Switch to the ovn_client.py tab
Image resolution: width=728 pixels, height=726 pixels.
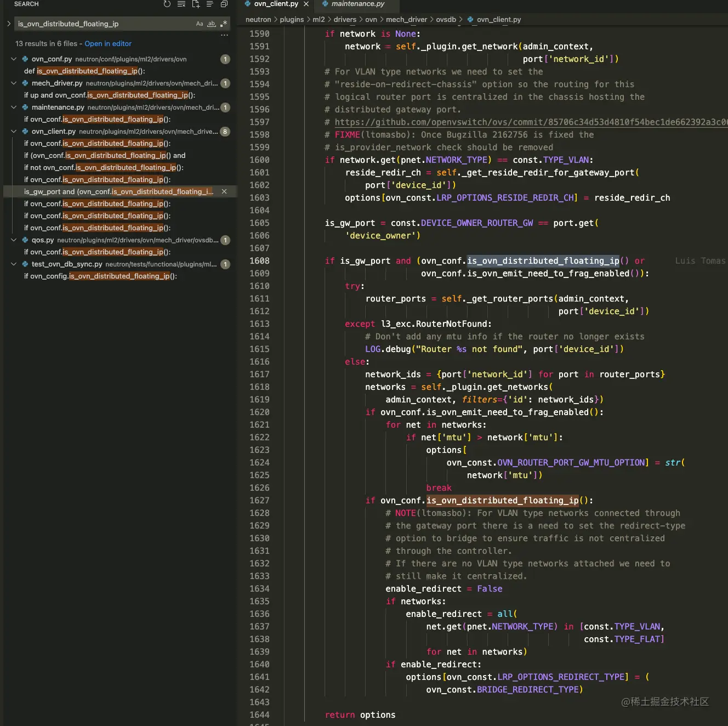coord(276,4)
